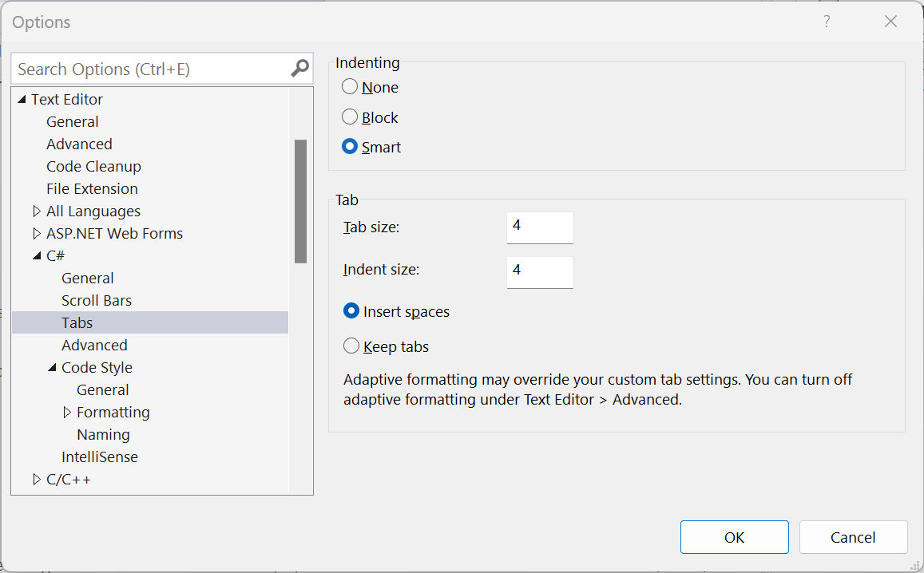Select Naming under Code Style
The width and height of the screenshot is (924, 573).
tap(103, 434)
